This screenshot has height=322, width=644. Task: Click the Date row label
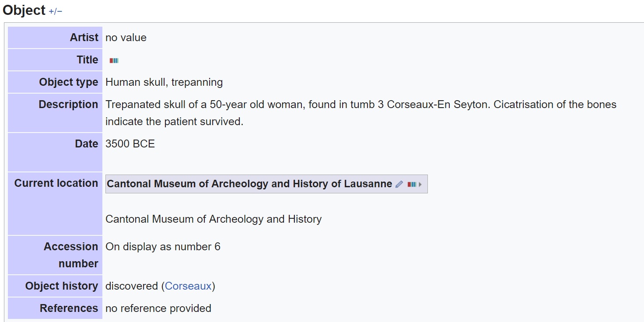click(x=87, y=144)
